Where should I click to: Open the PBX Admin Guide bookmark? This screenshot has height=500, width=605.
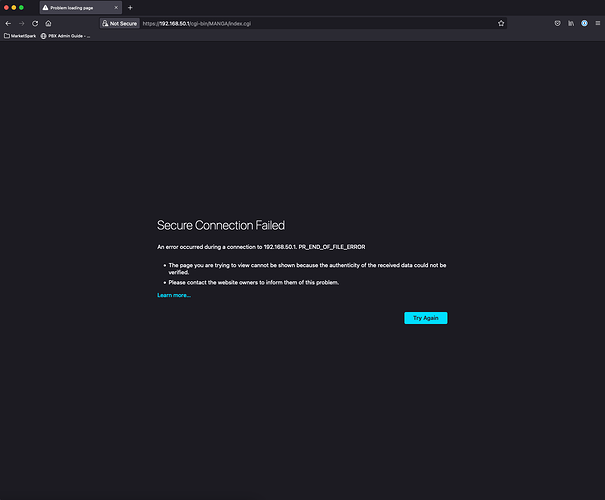pos(65,36)
